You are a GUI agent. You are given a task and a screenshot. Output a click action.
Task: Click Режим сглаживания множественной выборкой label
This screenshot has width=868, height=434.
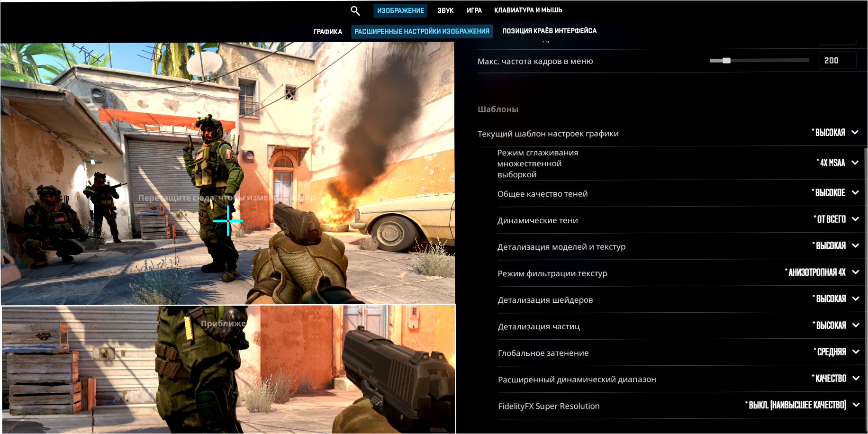(538, 163)
